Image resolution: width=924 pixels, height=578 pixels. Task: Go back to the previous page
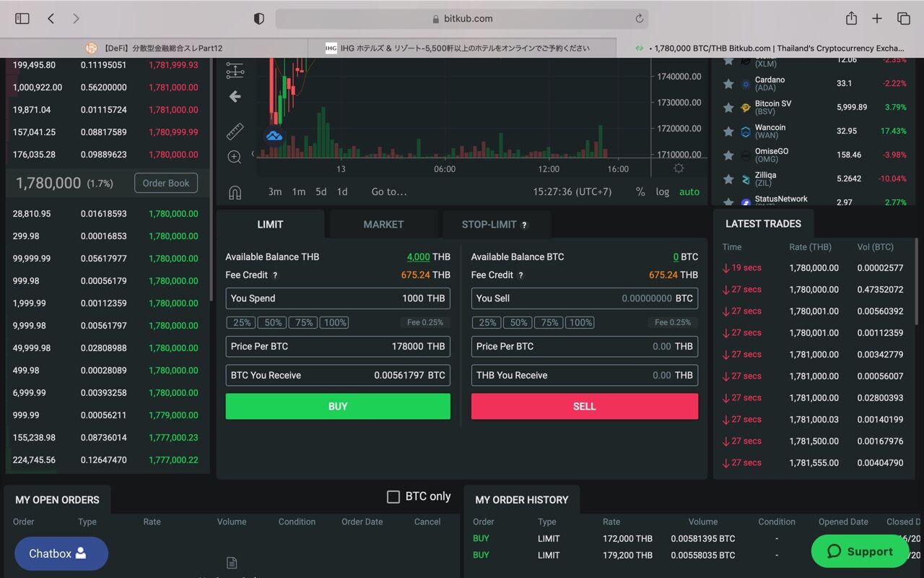click(51, 19)
